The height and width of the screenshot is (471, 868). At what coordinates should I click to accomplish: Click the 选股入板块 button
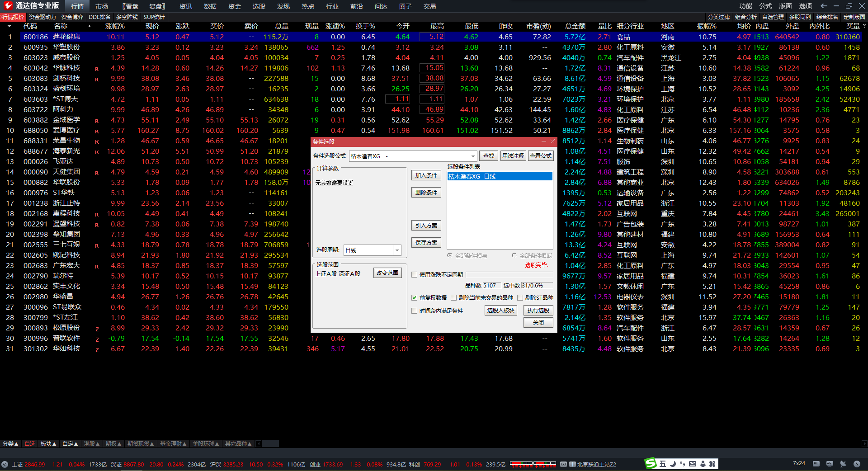click(x=500, y=310)
